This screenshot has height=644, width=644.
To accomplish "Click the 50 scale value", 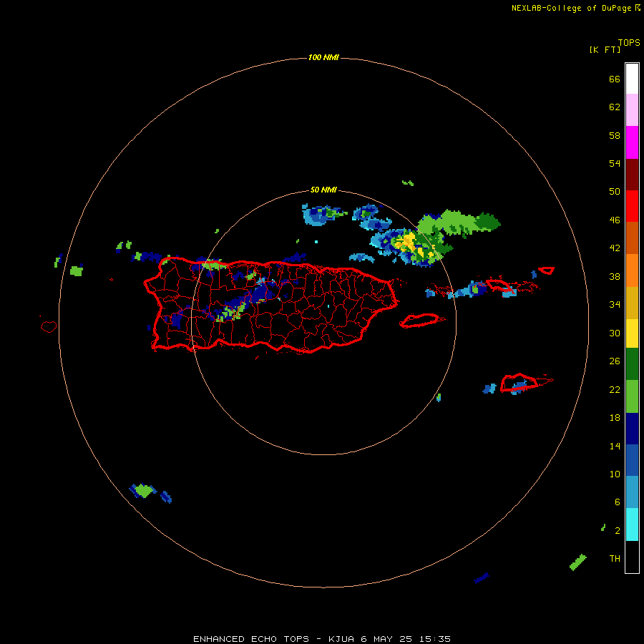I will click(615, 192).
